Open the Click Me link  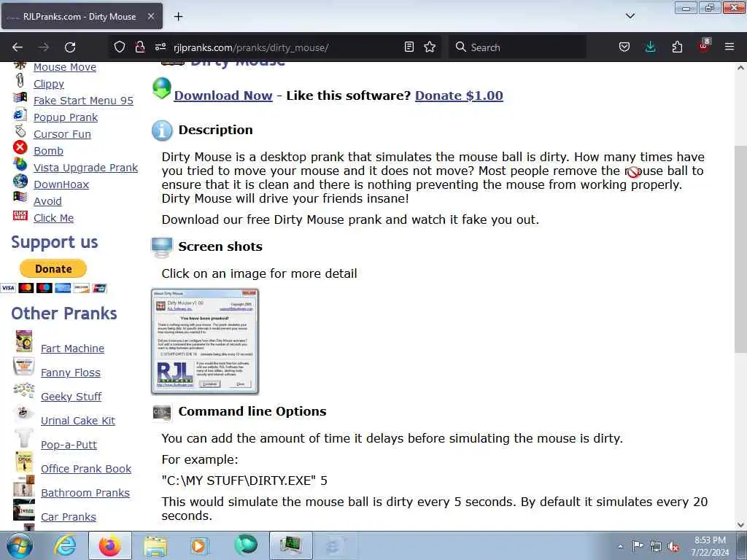tap(53, 217)
